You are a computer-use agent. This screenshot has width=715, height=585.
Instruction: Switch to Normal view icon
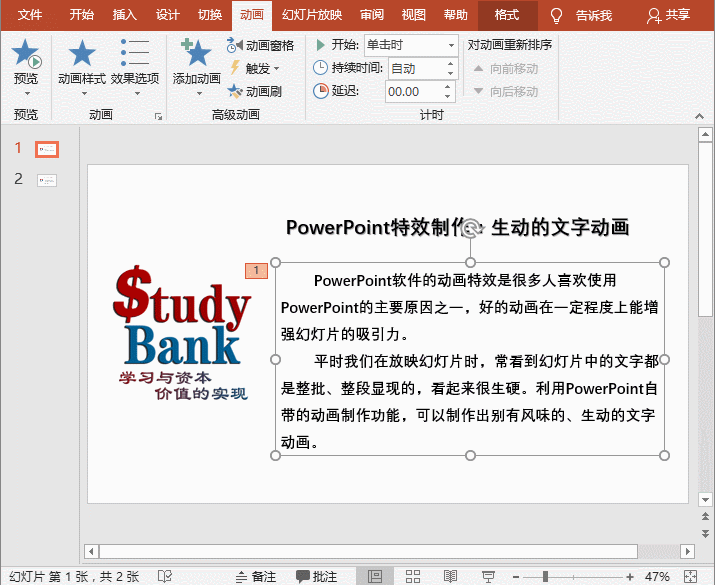pos(375,577)
